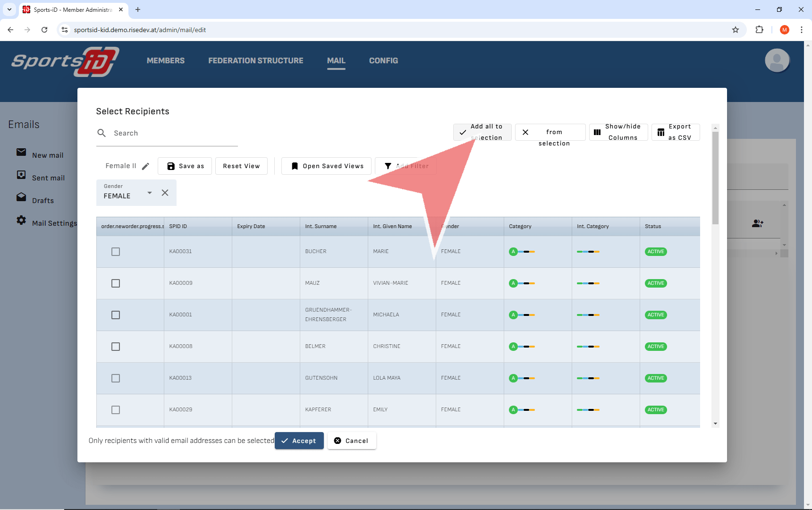Open the FEDERATION STRUCTURE menu
812x510 pixels.
tap(255, 60)
